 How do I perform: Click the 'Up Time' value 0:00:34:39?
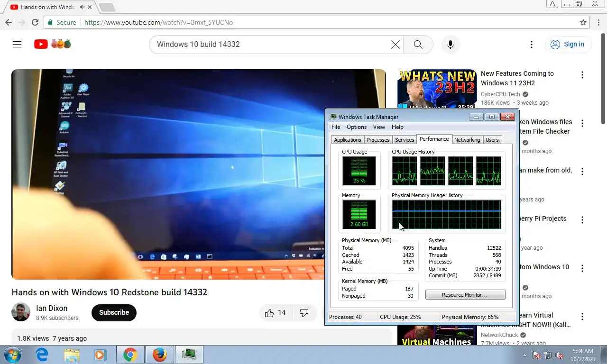coord(488,269)
